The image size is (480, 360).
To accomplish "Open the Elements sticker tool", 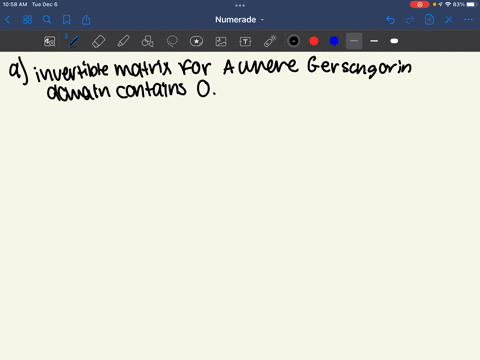I will click(x=196, y=41).
